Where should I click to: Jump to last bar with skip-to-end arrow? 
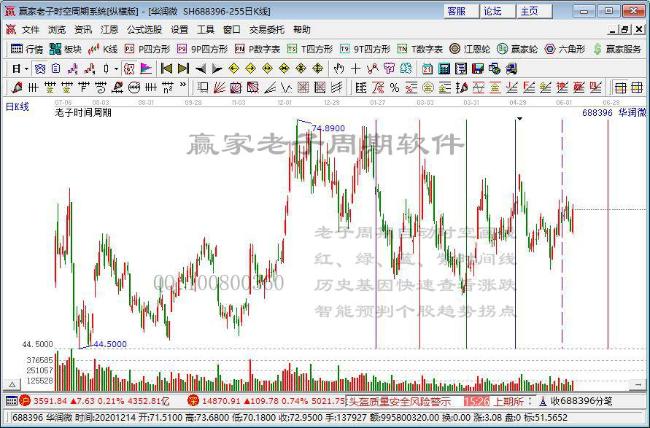(183, 68)
